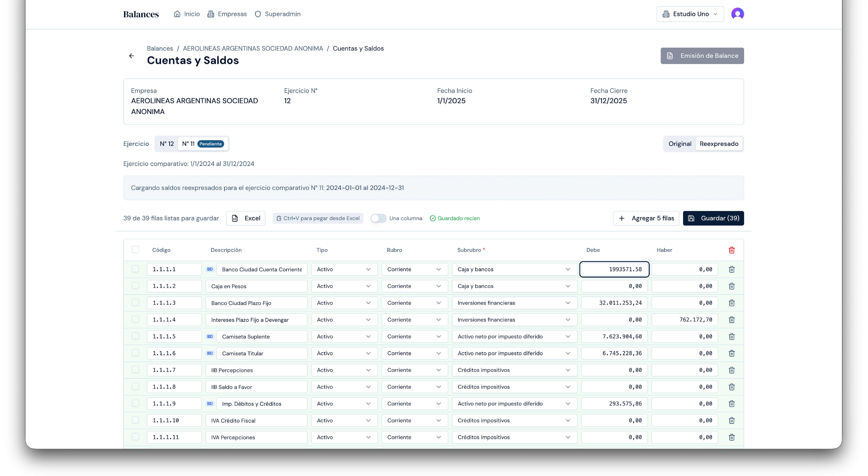Click the red delete-all trash icon in table header

point(732,250)
